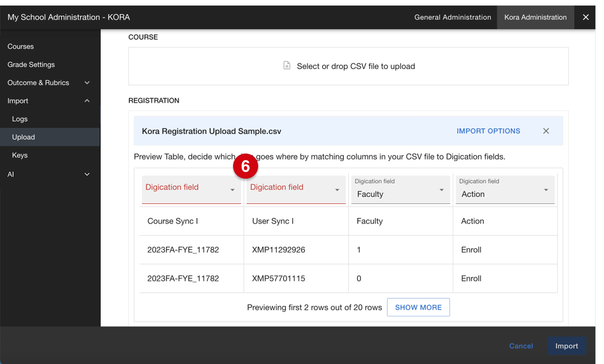Remove the Kora Registration Upload Sample.csv file
604x364 pixels.
pyautogui.click(x=546, y=131)
